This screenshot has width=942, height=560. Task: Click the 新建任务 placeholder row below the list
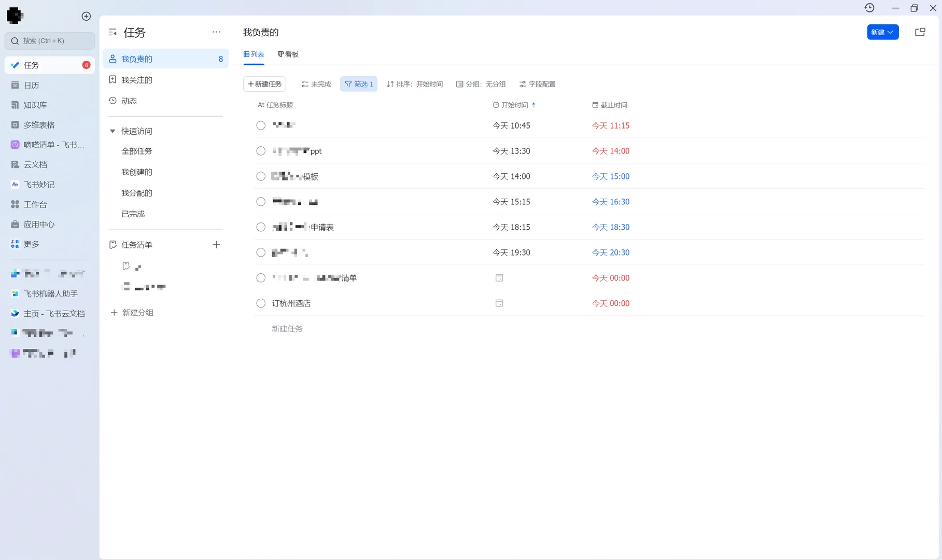(x=287, y=329)
